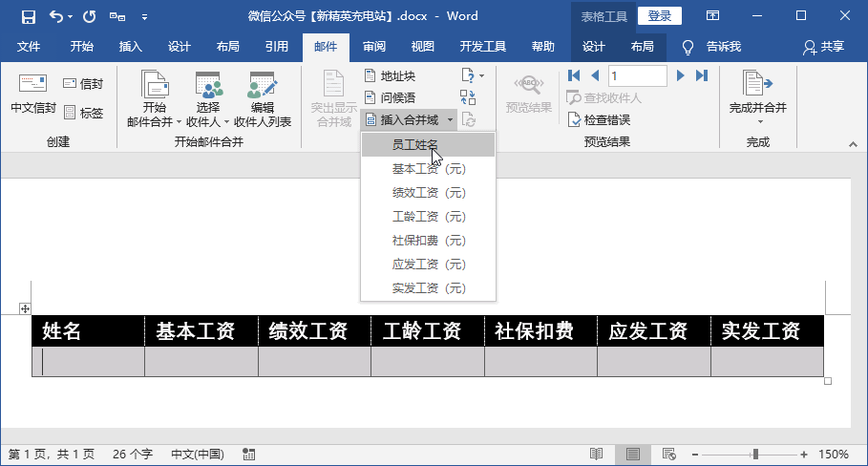
Task: Click the empty cell under 实发工资
Action: [767, 361]
